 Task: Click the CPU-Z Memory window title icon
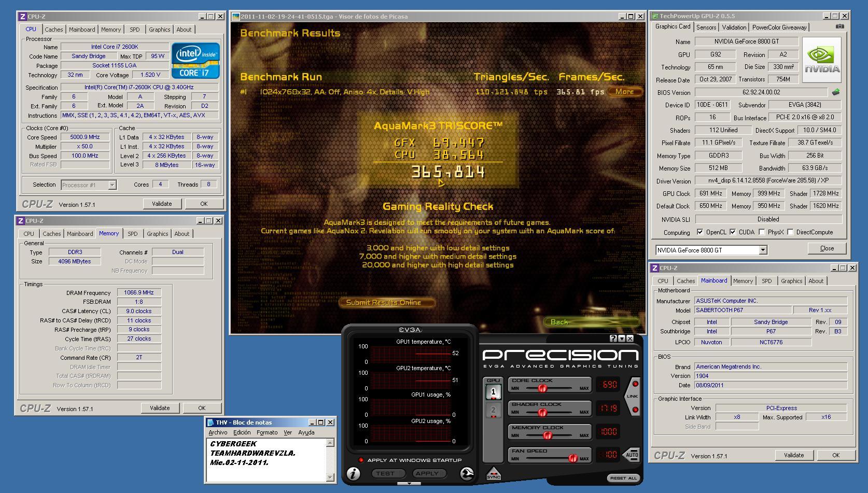point(21,221)
